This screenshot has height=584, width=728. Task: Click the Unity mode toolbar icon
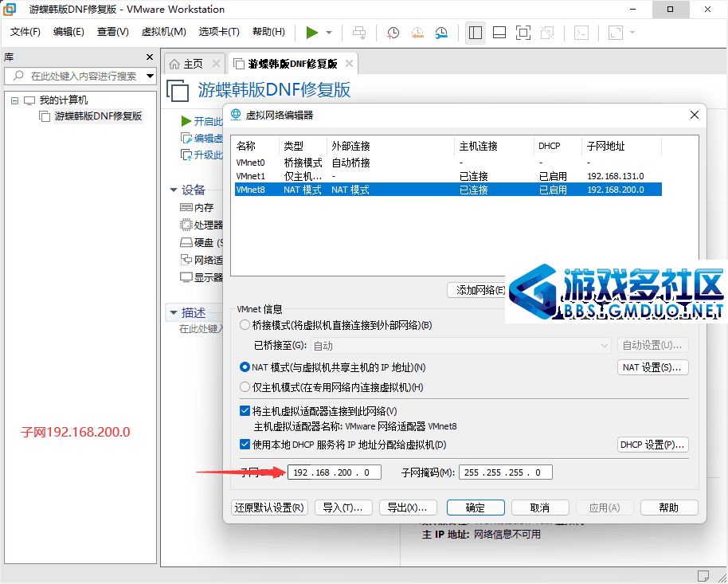tap(547, 33)
